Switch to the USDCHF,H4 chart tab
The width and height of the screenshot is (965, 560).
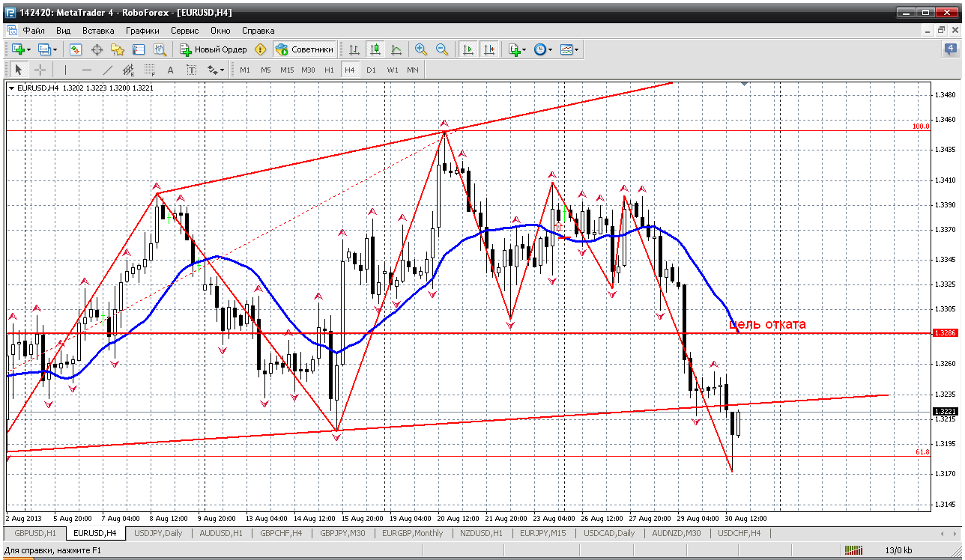click(x=739, y=533)
